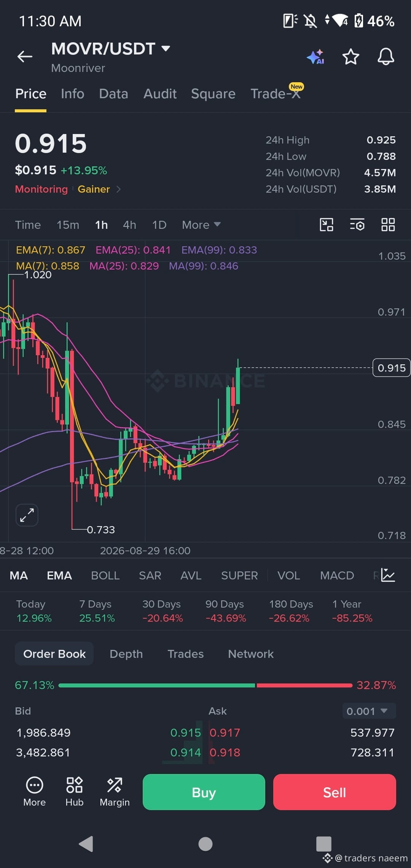411x868 pixels.
Task: Select the 0.914 bid price row
Action: (x=108, y=752)
